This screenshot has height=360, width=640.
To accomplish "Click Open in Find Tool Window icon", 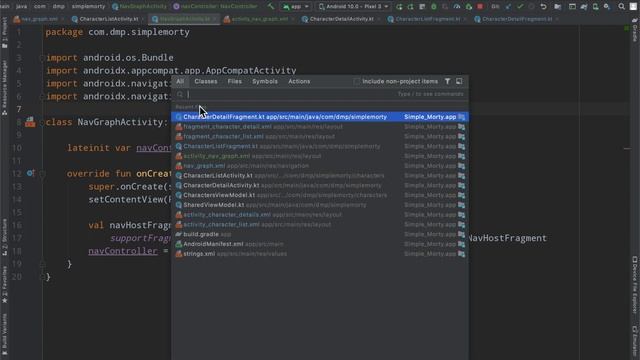I will (x=459, y=81).
